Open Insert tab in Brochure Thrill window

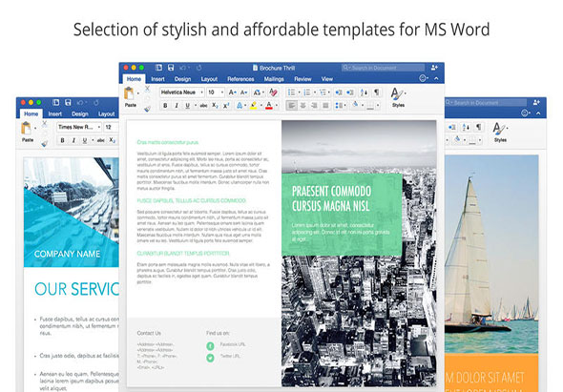tap(157, 79)
